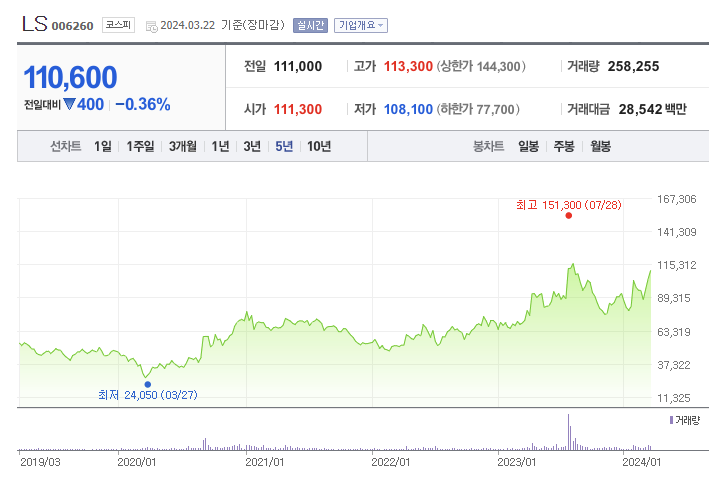Select the 1일 line chart tab

click(x=103, y=146)
